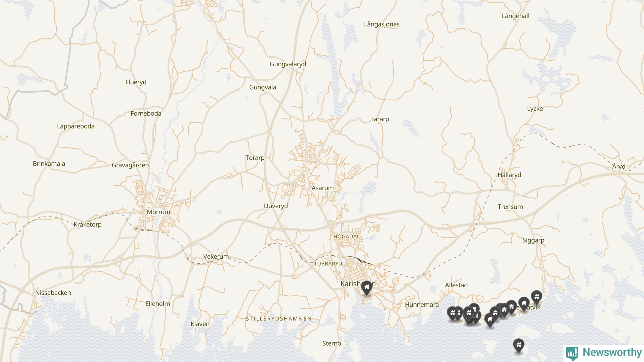
Task: Select the Sternö place label
Action: coord(332,343)
